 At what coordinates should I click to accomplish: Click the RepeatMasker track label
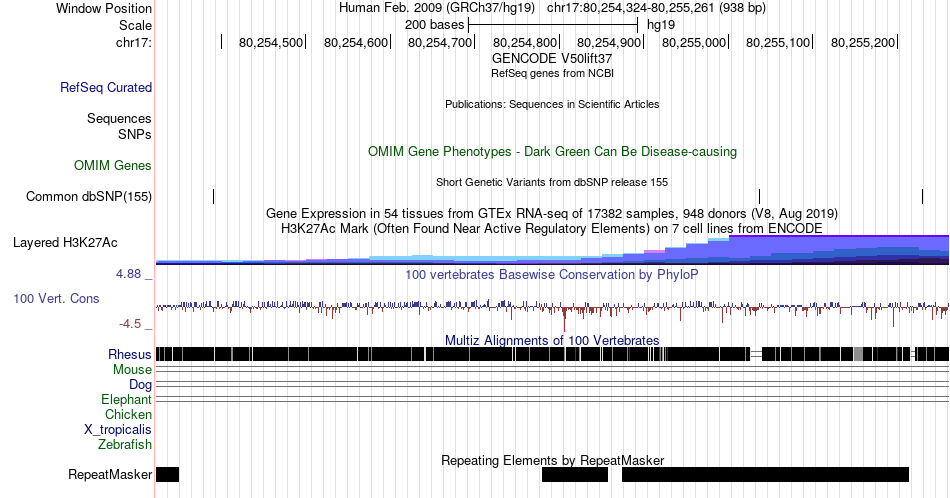(110, 474)
